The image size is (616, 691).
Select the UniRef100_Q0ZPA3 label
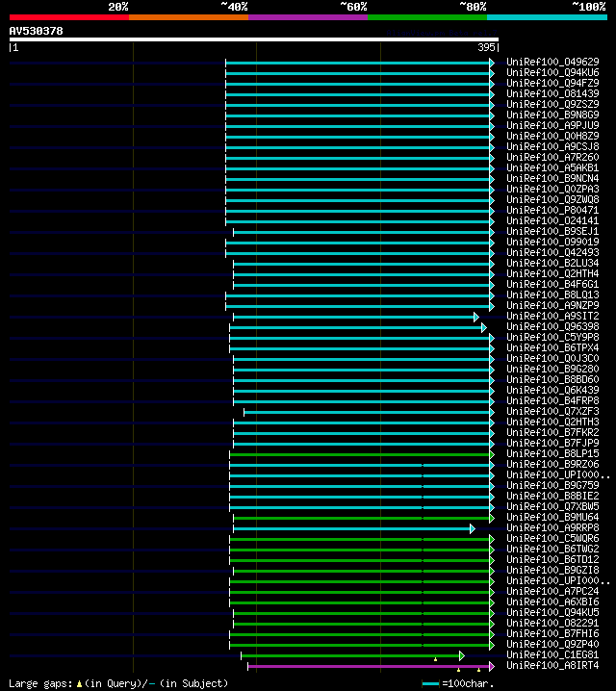[552, 189]
